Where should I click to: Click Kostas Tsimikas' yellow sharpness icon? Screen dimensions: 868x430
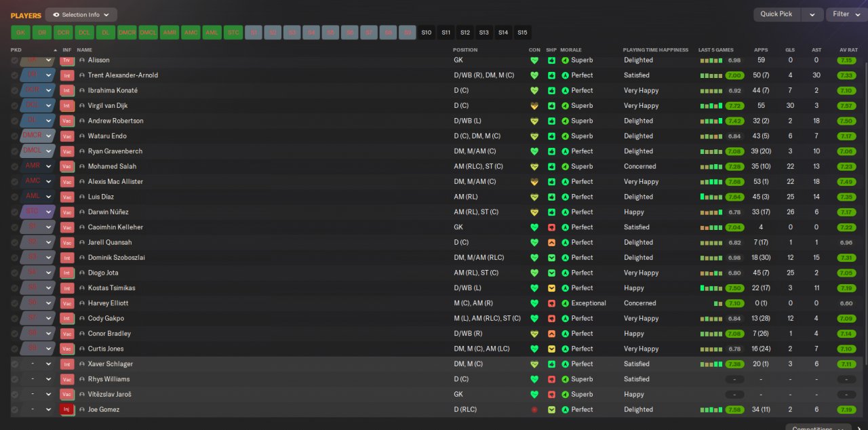pyautogui.click(x=551, y=288)
